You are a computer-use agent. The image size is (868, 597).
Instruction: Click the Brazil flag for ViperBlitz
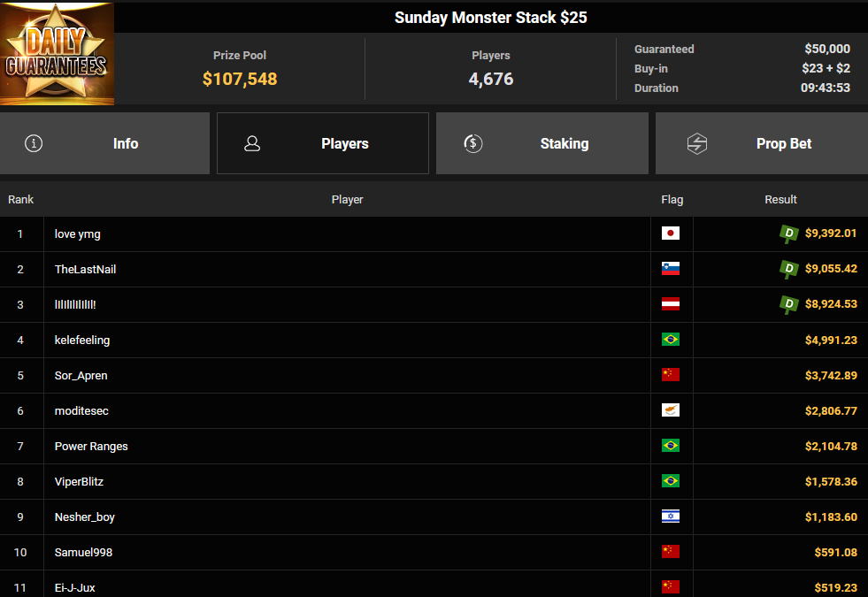(671, 481)
